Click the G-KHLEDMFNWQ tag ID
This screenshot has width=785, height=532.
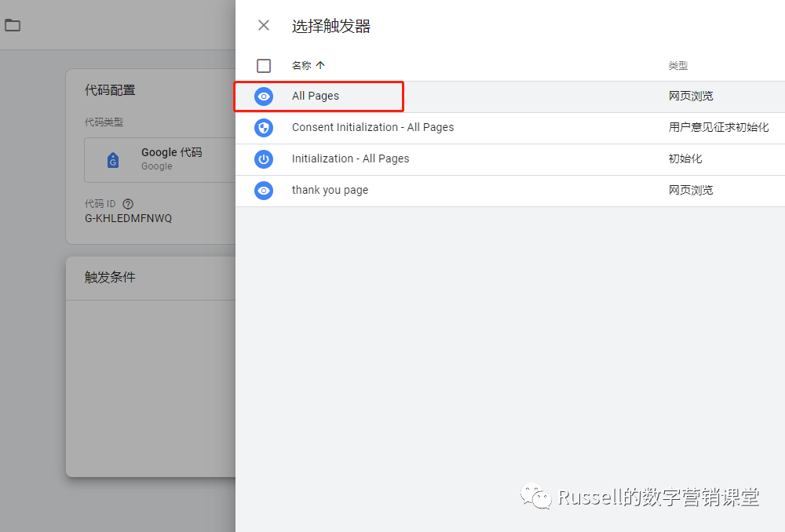tap(128, 218)
